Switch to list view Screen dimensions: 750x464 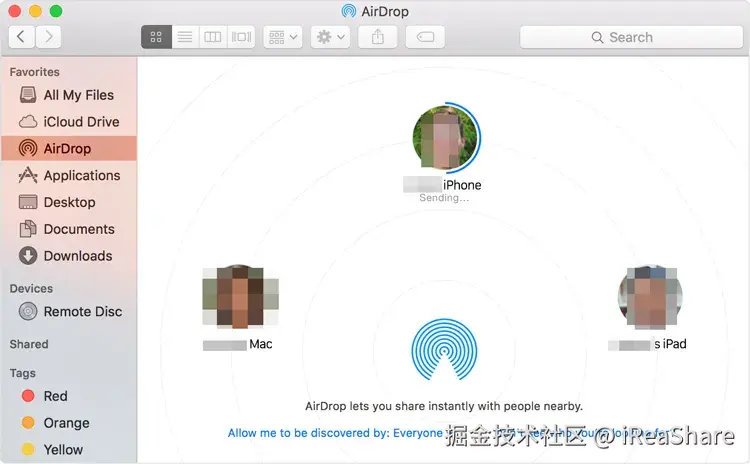pyautogui.click(x=185, y=37)
